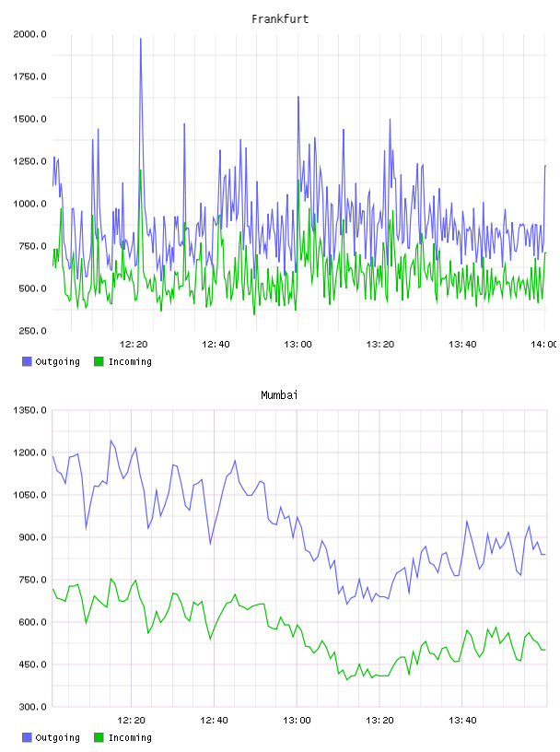
Task: Click the 1200.0 y-axis value on Mumbai
Action: click(29, 452)
